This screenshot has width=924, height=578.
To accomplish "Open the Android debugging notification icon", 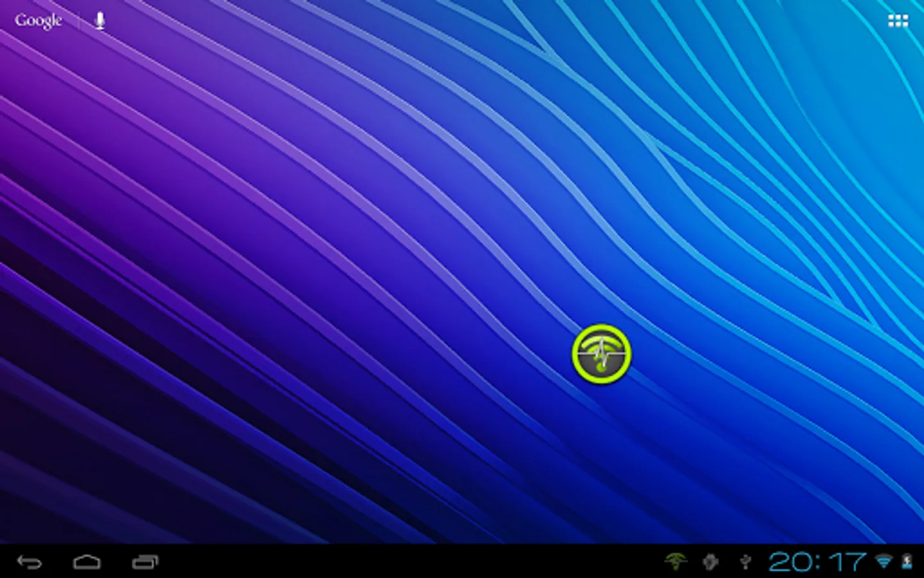I will click(x=710, y=562).
